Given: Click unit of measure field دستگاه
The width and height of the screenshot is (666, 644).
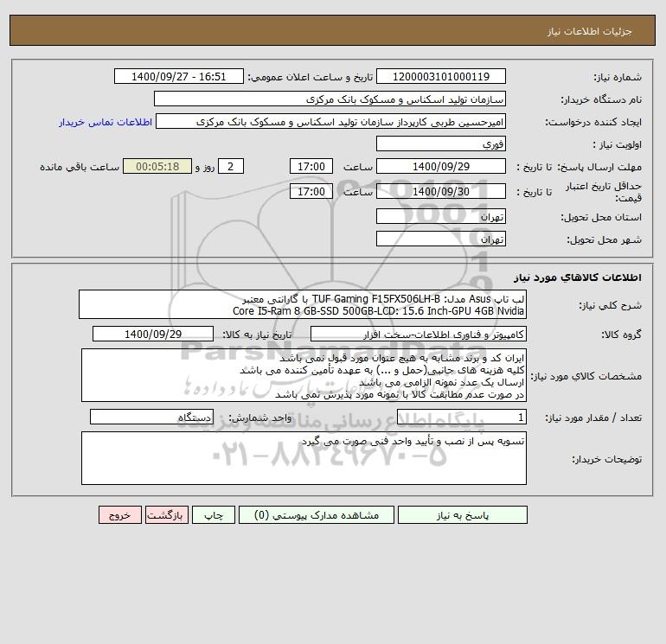Looking at the screenshot, I should (151, 418).
